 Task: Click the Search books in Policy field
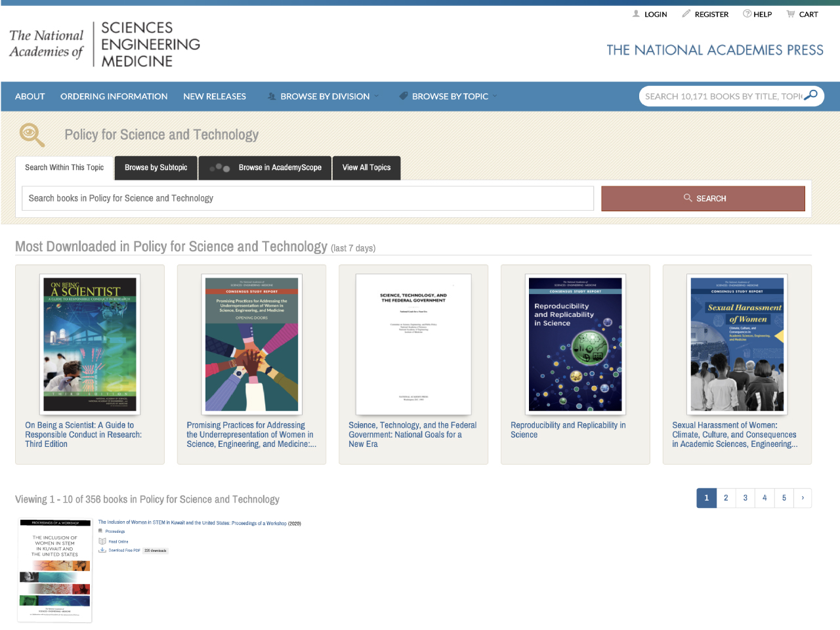308,198
